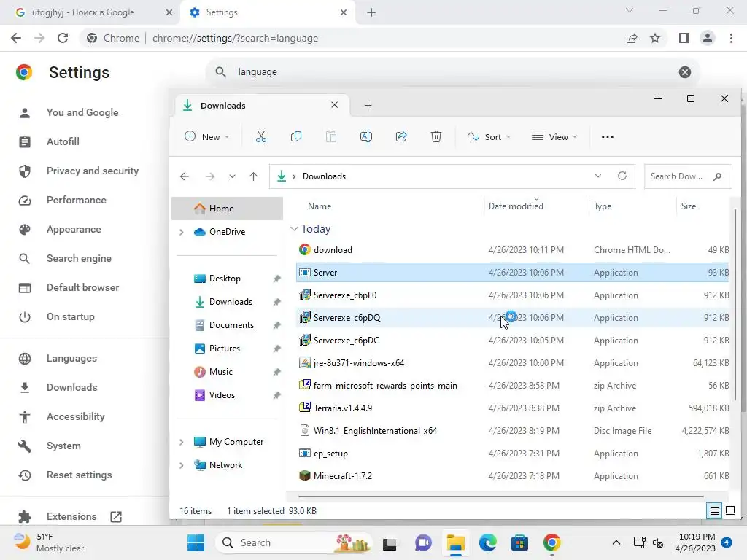This screenshot has width=747, height=560.
Task: Switch to large thumbnails view icon
Action: (x=729, y=511)
